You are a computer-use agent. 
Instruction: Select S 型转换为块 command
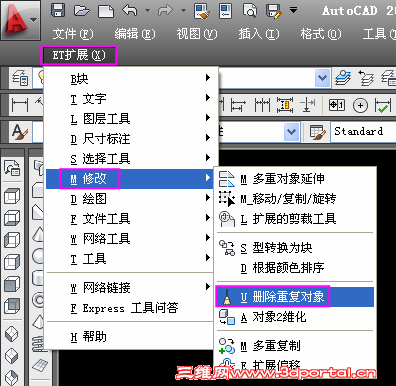pyautogui.click(x=295, y=248)
